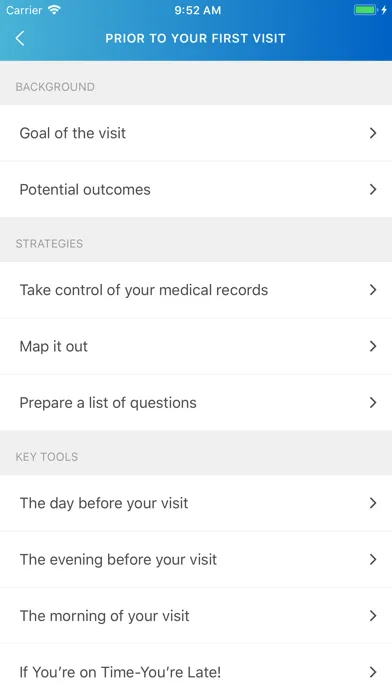Click chevron beside Potential outcomes
The width and height of the screenshot is (392, 696).
click(x=373, y=190)
